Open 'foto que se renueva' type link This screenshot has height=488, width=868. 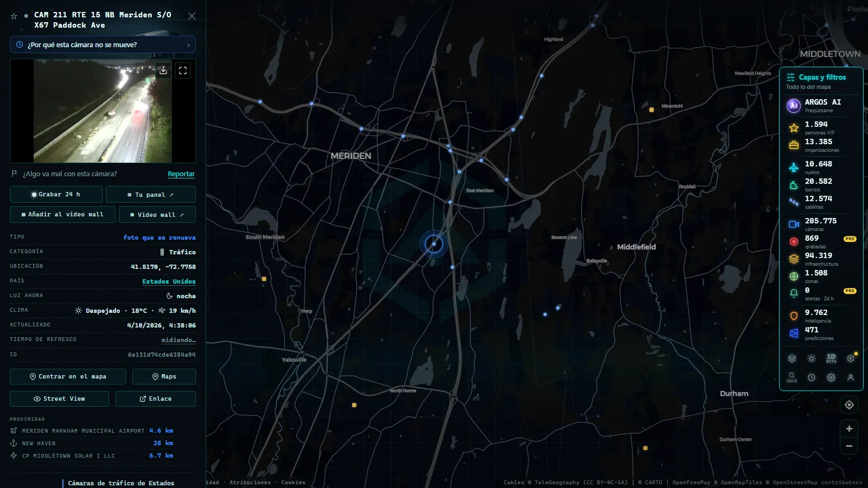(x=159, y=237)
